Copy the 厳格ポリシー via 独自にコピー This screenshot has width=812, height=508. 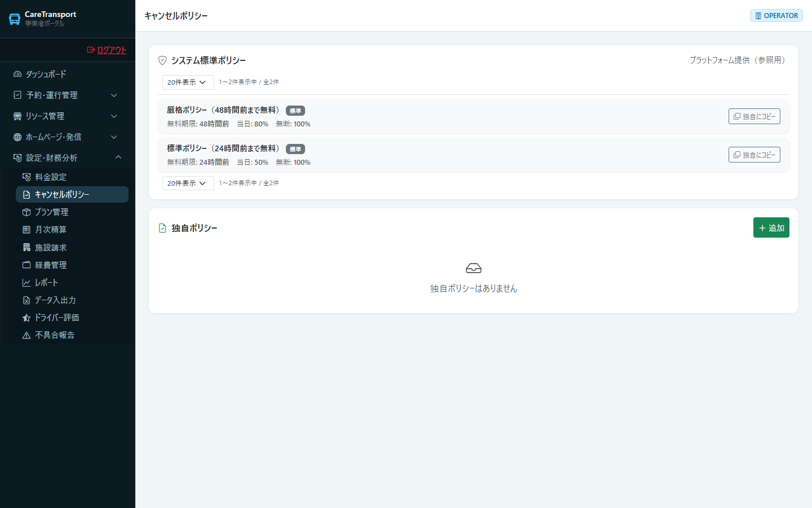point(754,116)
